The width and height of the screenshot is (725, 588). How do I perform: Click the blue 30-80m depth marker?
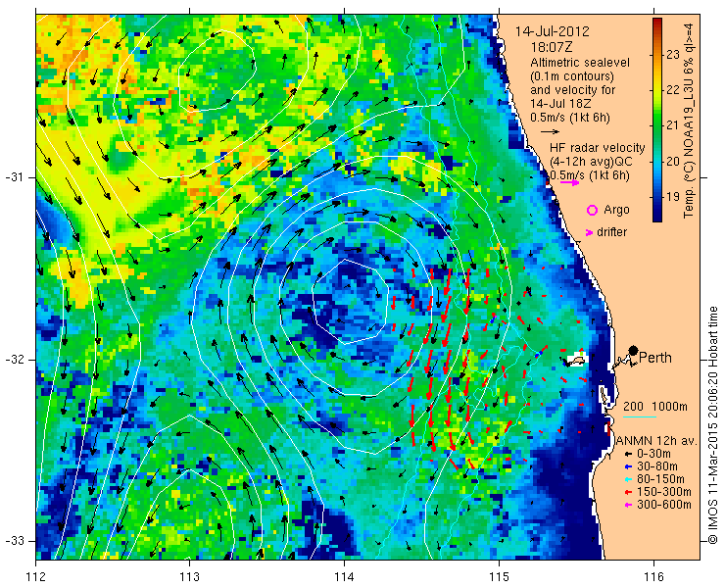(x=628, y=466)
